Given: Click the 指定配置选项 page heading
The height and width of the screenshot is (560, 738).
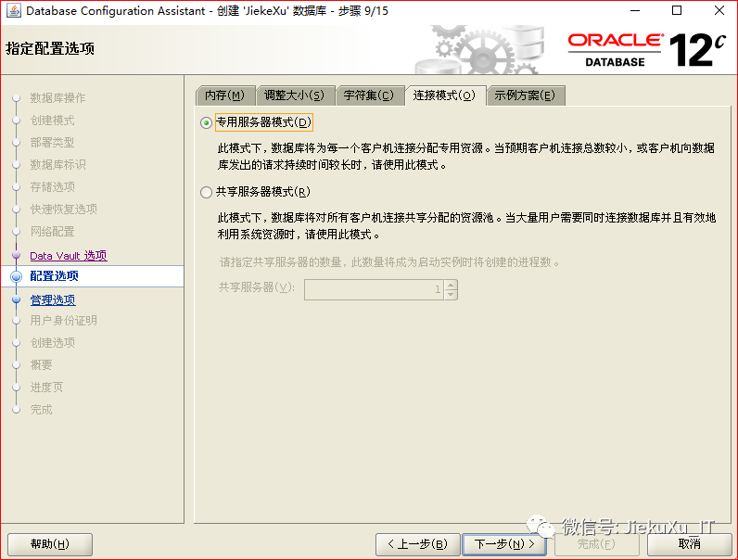Looking at the screenshot, I should 50,48.
